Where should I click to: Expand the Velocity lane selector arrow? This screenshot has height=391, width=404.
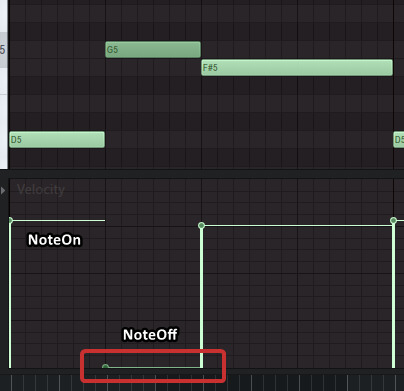pyautogui.click(x=3, y=190)
